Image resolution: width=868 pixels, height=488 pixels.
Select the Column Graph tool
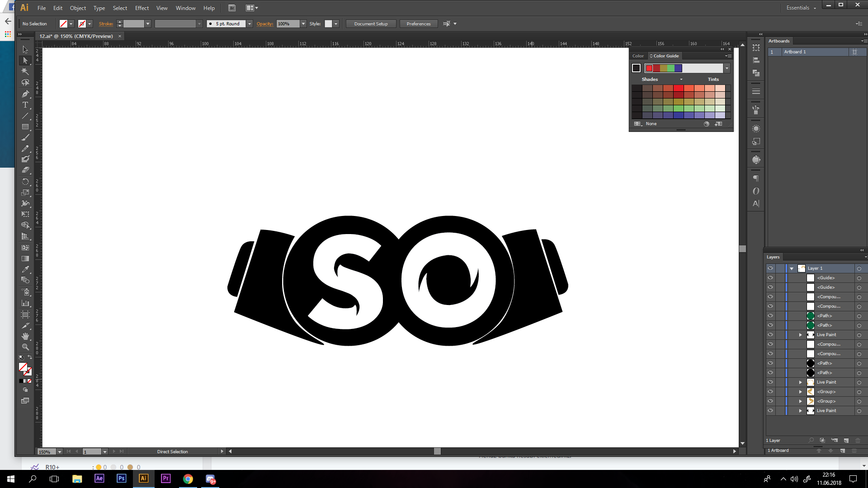(25, 303)
